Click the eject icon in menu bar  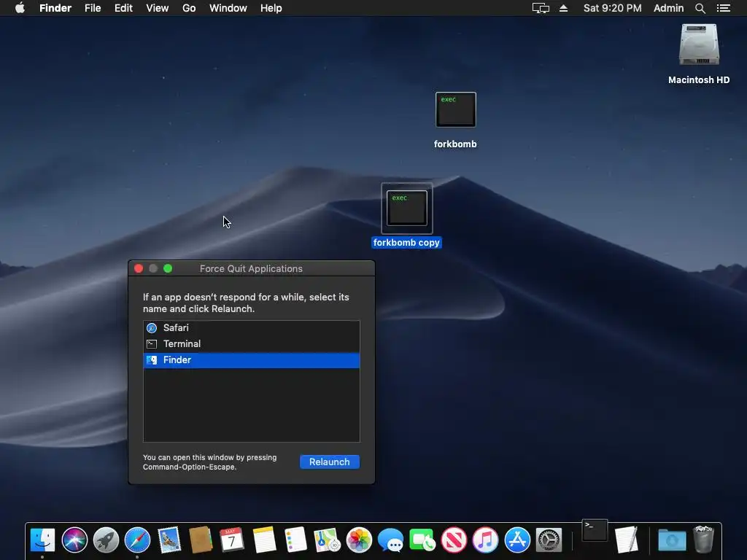click(x=564, y=8)
